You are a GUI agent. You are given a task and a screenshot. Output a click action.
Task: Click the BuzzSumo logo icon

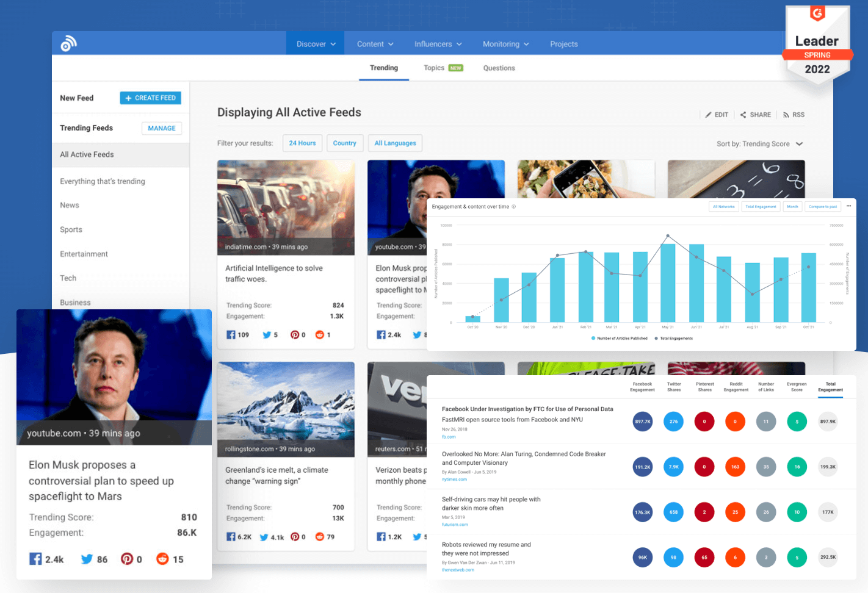[x=68, y=43]
